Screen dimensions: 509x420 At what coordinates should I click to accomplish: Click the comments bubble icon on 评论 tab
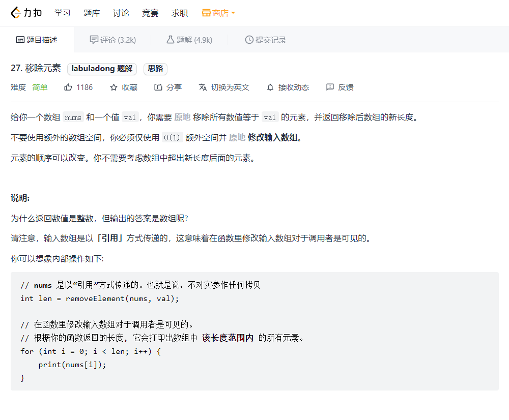(94, 39)
